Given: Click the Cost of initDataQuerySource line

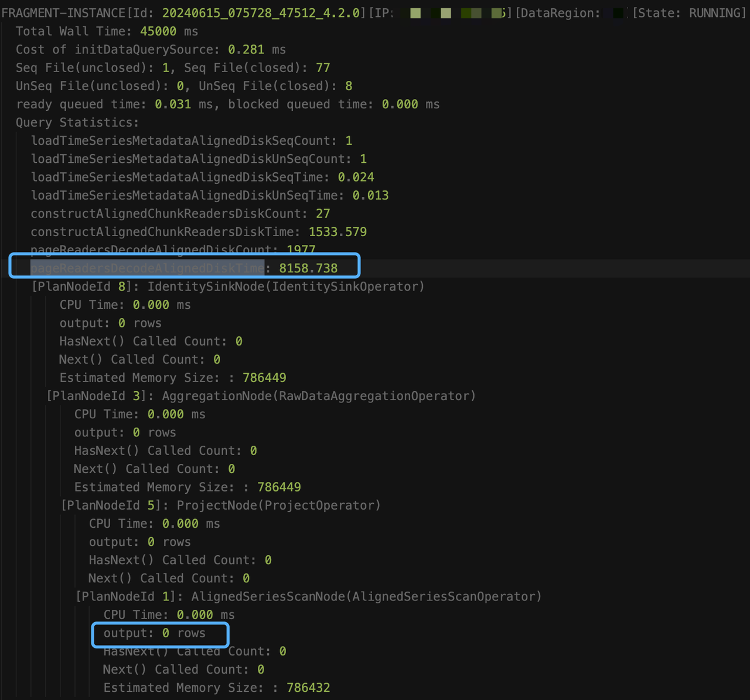Looking at the screenshot, I should click(x=151, y=49).
